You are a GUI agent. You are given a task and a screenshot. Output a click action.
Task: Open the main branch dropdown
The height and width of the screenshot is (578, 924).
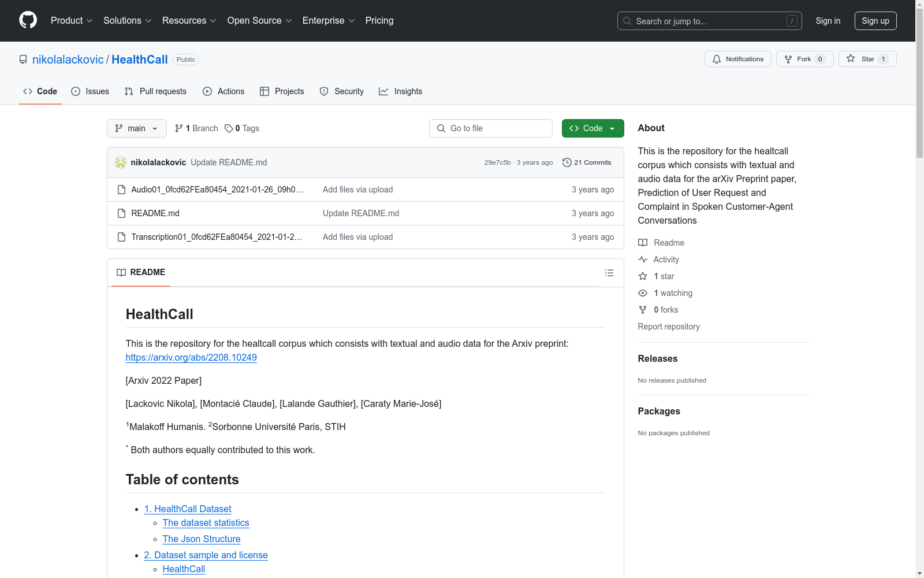coord(137,128)
